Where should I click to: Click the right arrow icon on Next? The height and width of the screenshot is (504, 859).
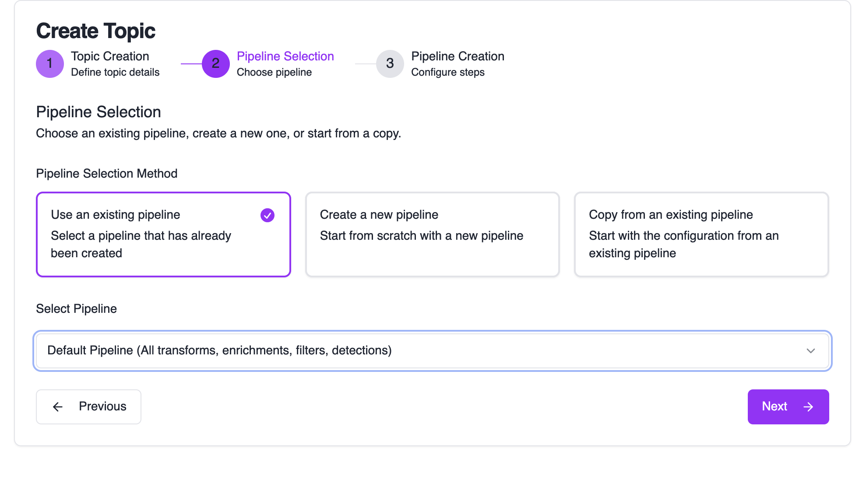pyautogui.click(x=808, y=407)
